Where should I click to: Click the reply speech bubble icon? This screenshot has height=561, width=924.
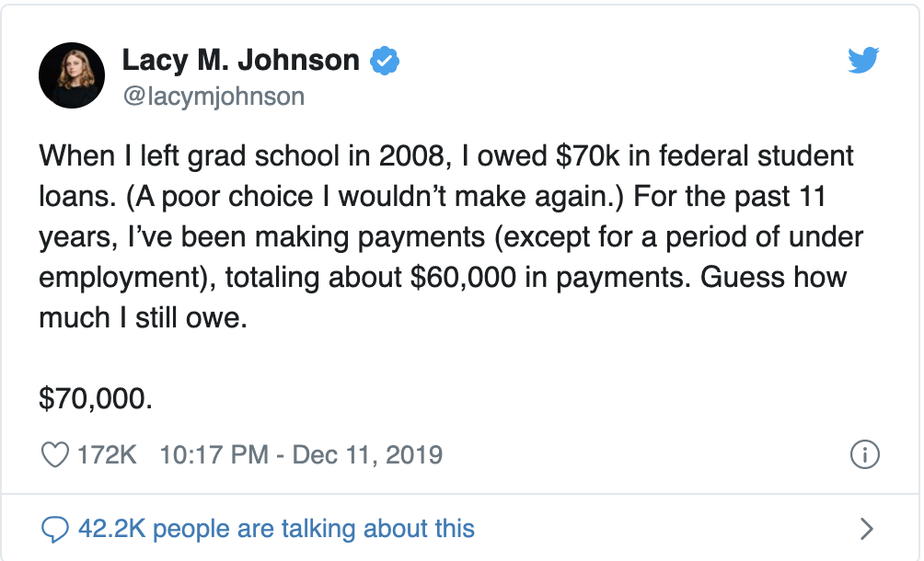click(55, 529)
